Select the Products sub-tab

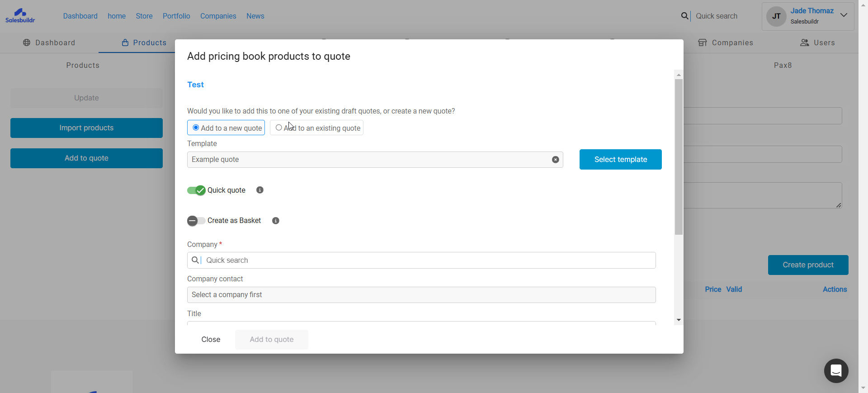[x=83, y=65]
